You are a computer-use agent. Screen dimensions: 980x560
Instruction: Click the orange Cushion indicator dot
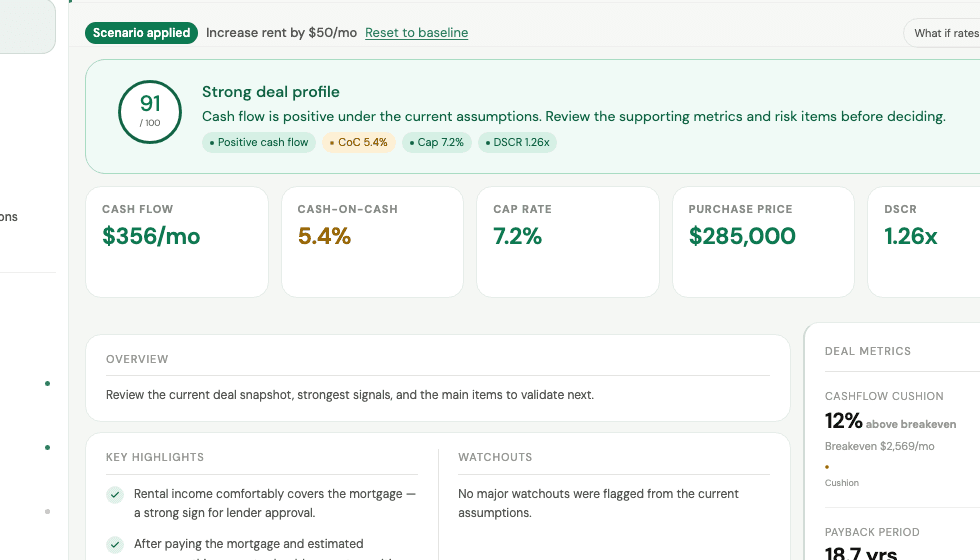(827, 467)
